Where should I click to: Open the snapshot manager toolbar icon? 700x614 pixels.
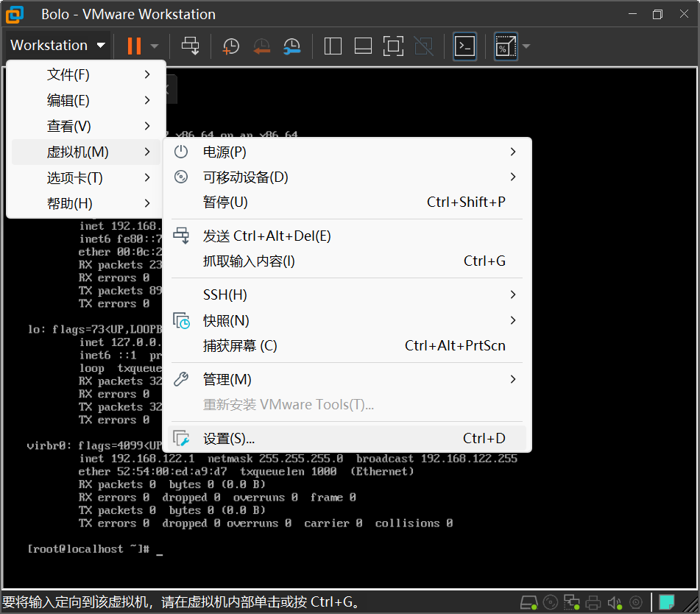click(x=291, y=46)
